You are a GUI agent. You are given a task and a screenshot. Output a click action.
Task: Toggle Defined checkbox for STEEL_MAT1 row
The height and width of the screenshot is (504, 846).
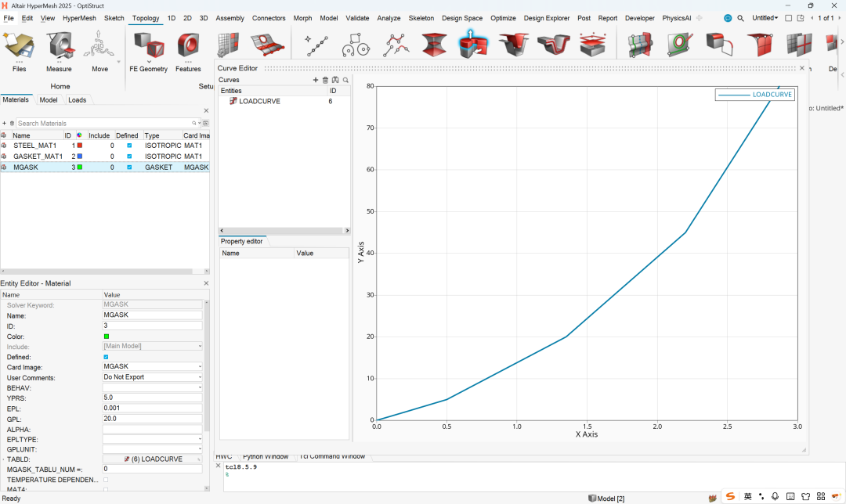[129, 146]
